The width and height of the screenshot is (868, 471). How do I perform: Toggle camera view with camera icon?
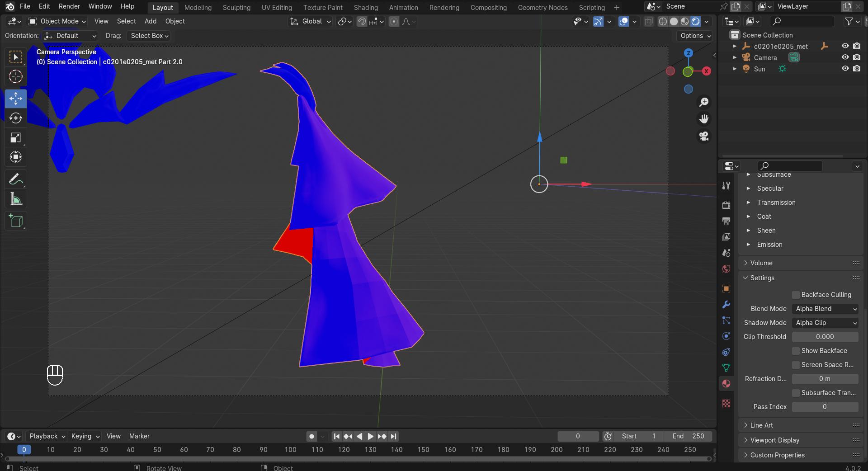click(x=704, y=136)
